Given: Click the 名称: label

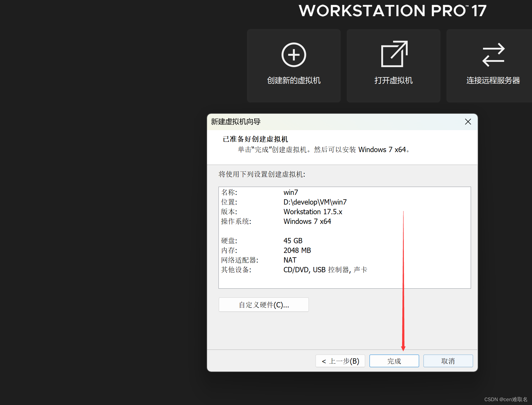Looking at the screenshot, I should coord(229,193).
